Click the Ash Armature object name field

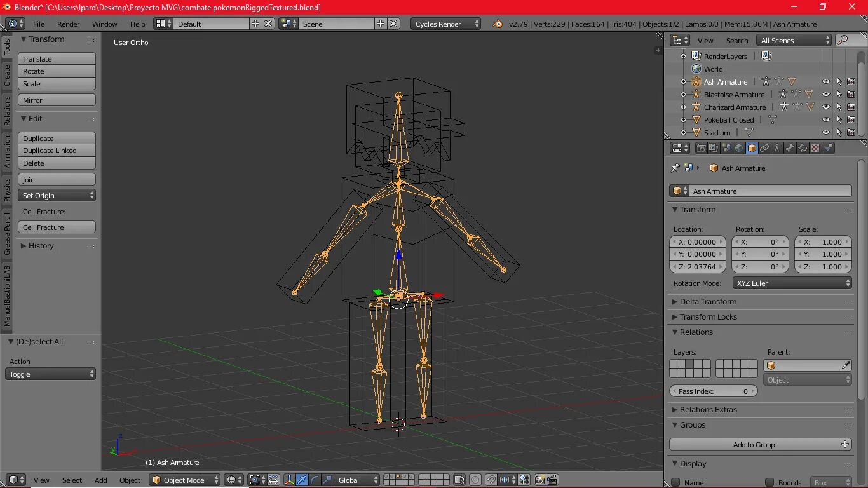click(x=769, y=191)
